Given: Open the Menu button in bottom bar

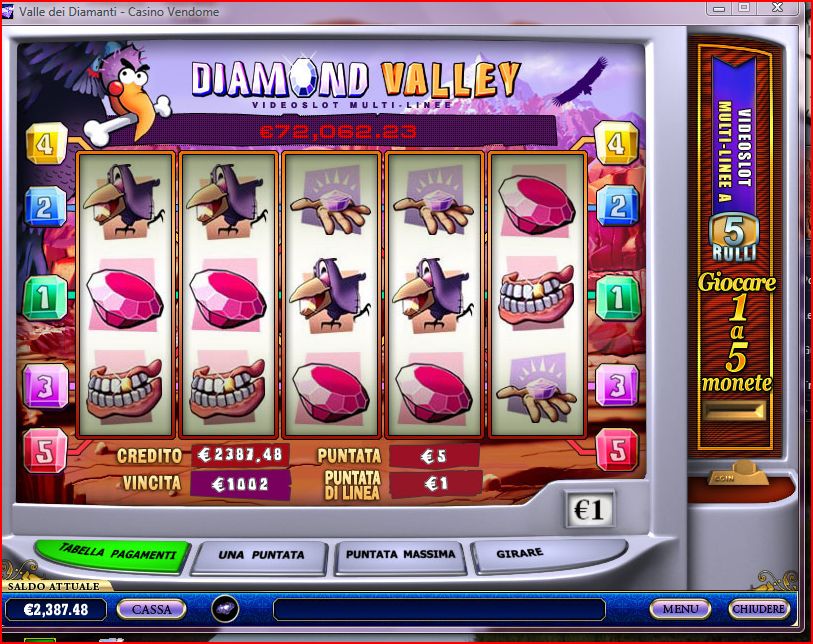Looking at the screenshot, I should pos(680,609).
